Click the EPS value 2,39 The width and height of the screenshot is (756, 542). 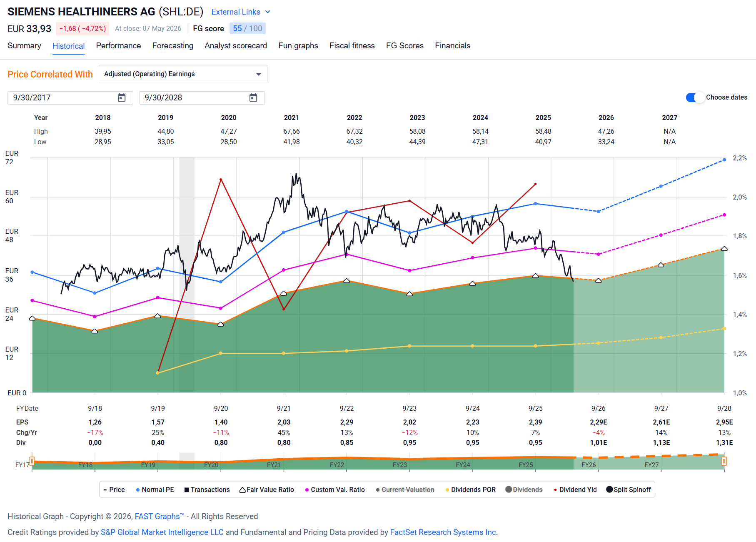[x=536, y=422]
